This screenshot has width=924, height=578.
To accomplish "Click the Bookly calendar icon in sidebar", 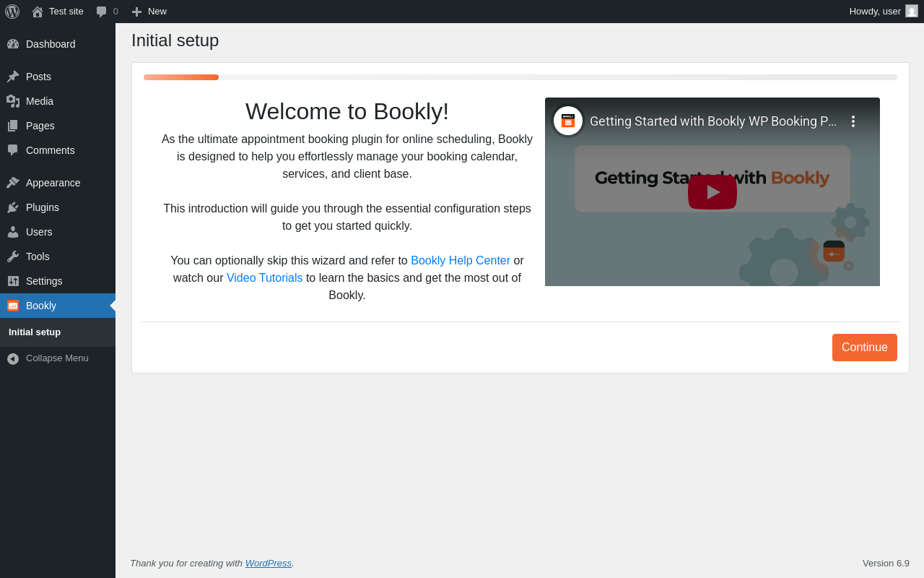I will tap(13, 306).
